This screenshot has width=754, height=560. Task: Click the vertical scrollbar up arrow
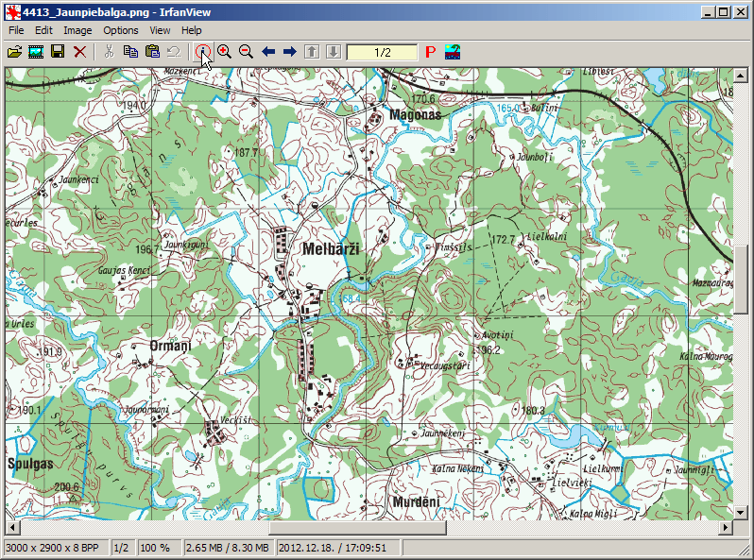(740, 75)
